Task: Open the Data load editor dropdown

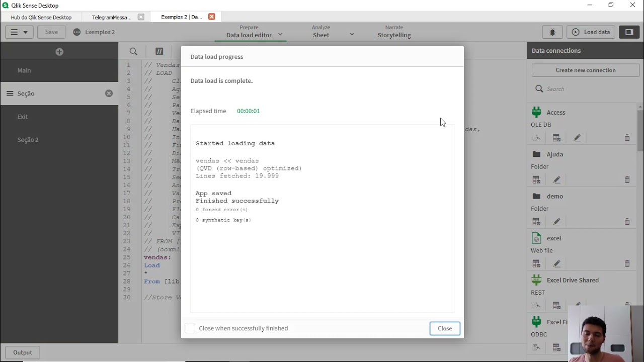Action: (x=280, y=35)
